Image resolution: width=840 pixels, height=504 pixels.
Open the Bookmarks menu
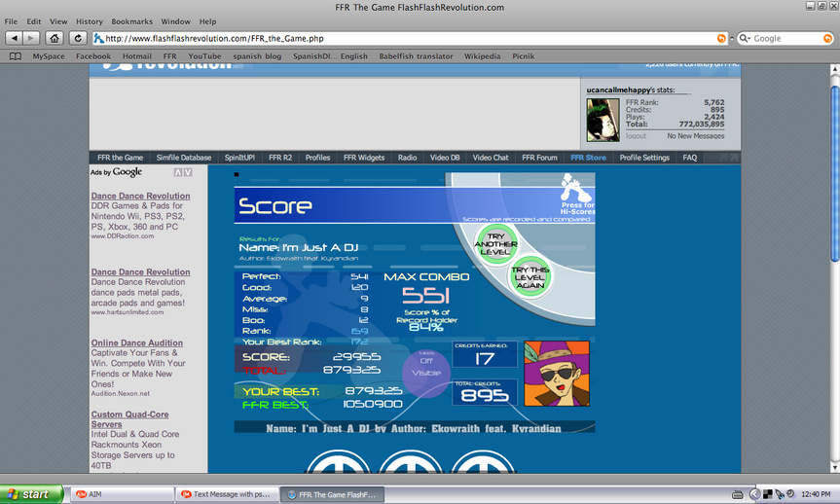coord(131,21)
